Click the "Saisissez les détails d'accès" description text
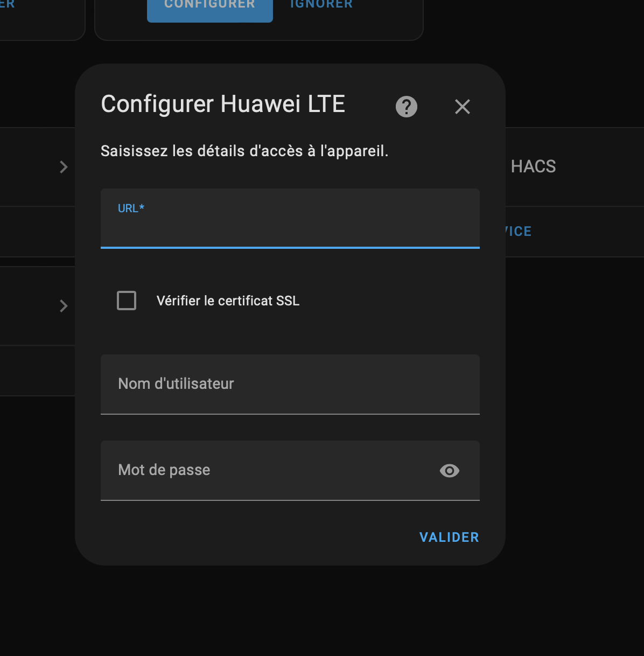Screen dimensions: 644x656 (x=244, y=151)
